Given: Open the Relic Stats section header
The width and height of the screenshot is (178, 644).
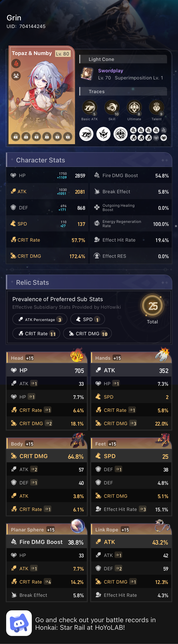Looking at the screenshot, I should [32, 282].
